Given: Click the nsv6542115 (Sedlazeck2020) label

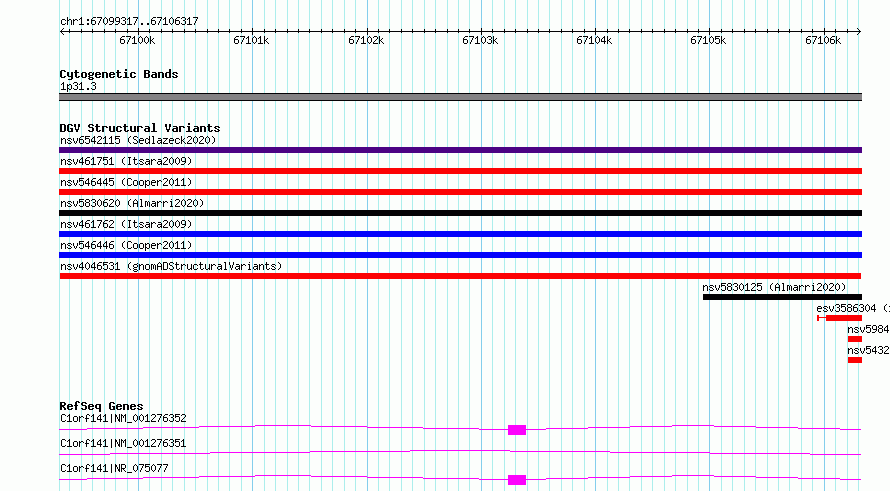Looking at the screenshot, I should click(x=138, y=140).
